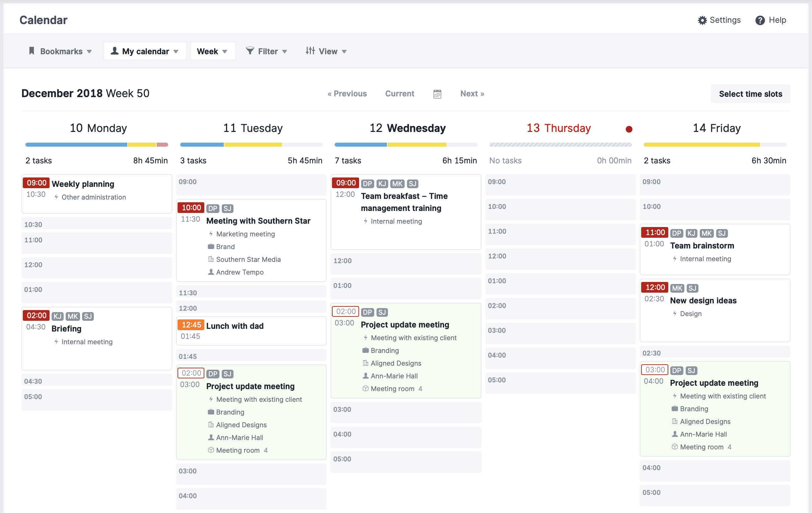Click the calendar picker icon

tap(438, 94)
